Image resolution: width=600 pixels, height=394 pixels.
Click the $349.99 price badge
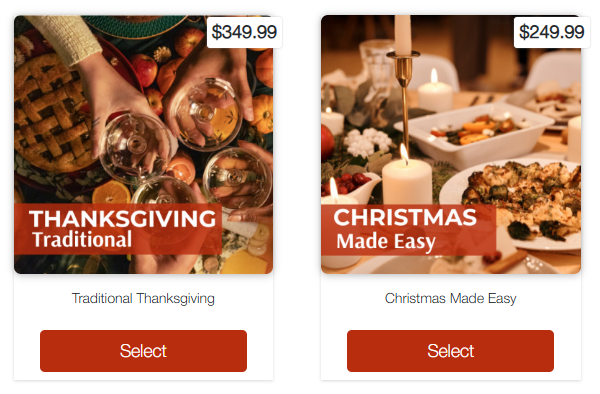pyautogui.click(x=244, y=32)
